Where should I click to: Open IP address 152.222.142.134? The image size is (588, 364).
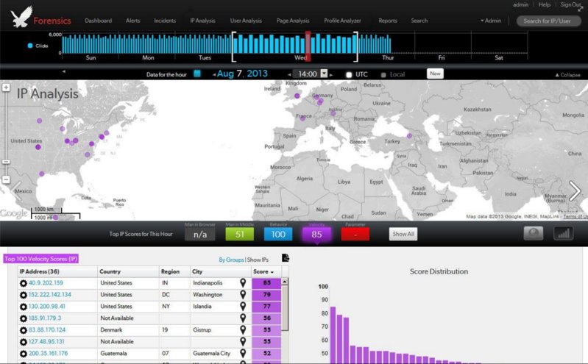click(x=50, y=295)
